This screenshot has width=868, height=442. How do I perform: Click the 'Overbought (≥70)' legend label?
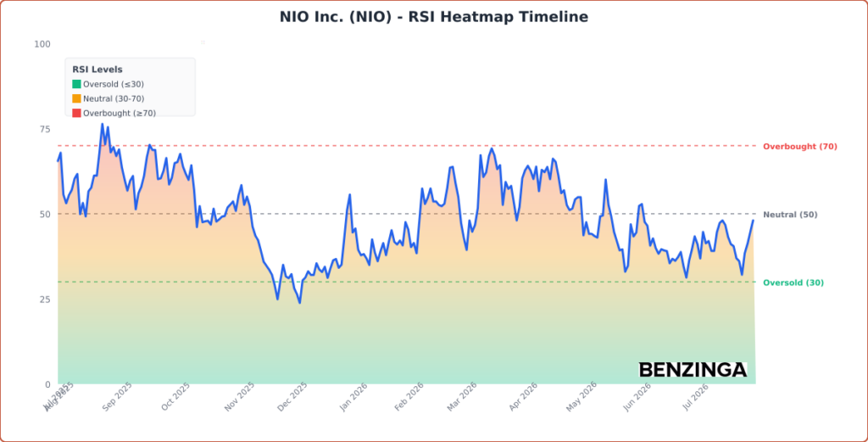[x=120, y=113]
